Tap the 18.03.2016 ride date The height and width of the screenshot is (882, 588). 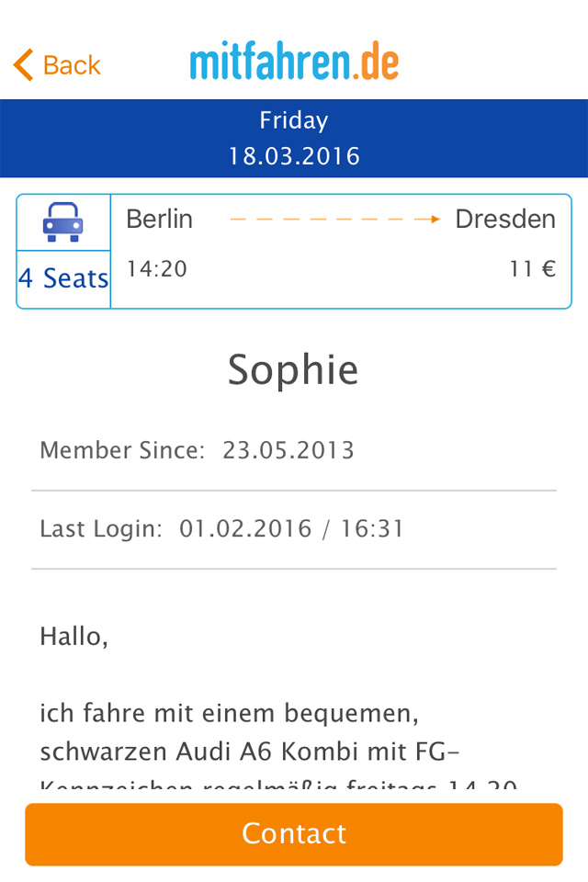click(x=294, y=155)
